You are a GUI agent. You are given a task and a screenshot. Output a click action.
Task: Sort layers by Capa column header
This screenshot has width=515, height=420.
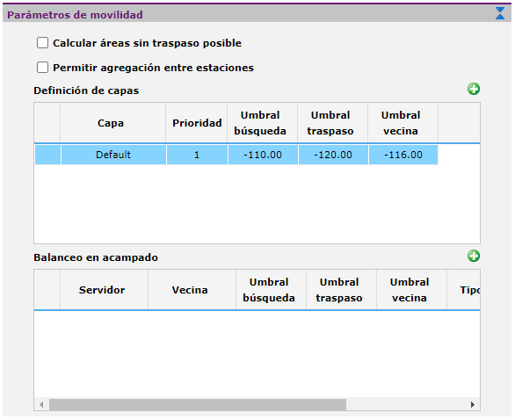click(113, 123)
